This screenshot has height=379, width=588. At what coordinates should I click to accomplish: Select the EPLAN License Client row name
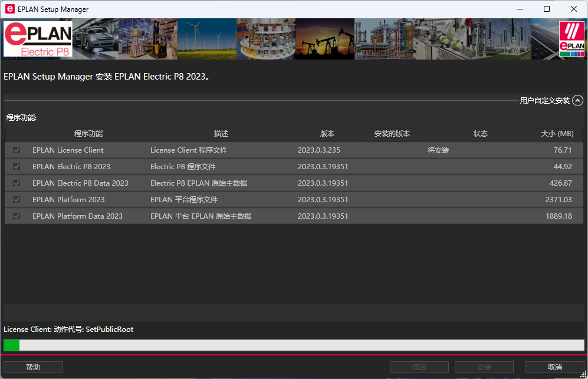(x=68, y=150)
